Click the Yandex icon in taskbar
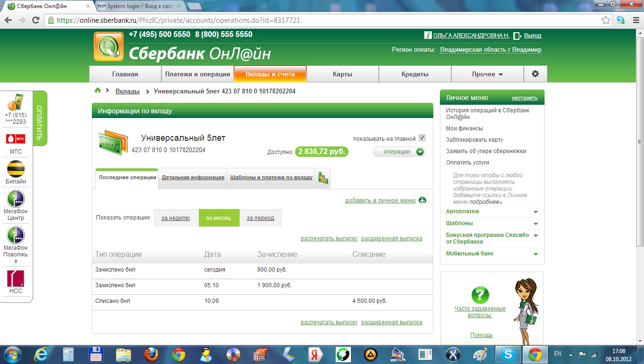The width and height of the screenshot is (644, 364). (316, 354)
